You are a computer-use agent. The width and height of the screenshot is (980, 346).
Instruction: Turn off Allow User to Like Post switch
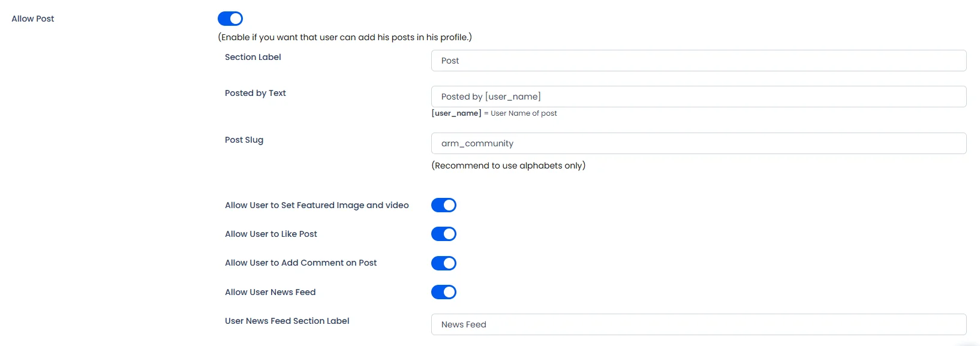444,234
